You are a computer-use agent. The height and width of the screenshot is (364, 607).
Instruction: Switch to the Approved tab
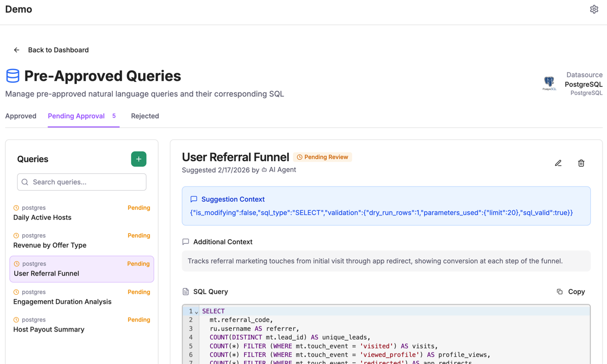tap(21, 116)
